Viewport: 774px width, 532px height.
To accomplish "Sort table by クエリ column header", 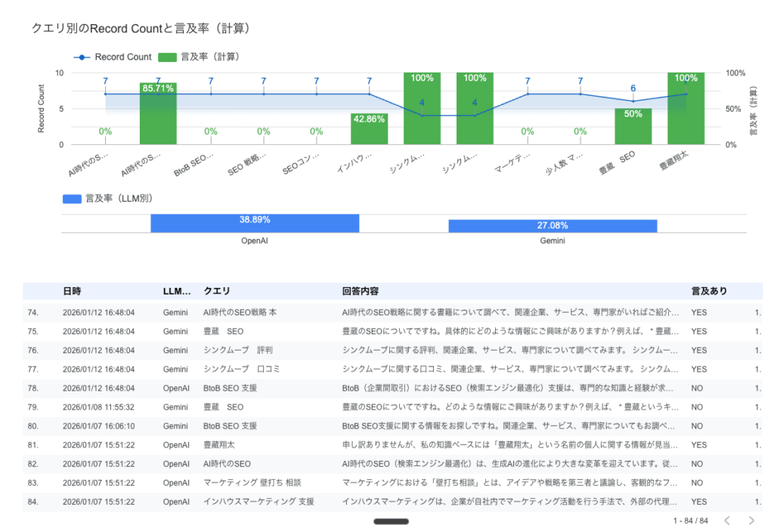I will pyautogui.click(x=217, y=291).
